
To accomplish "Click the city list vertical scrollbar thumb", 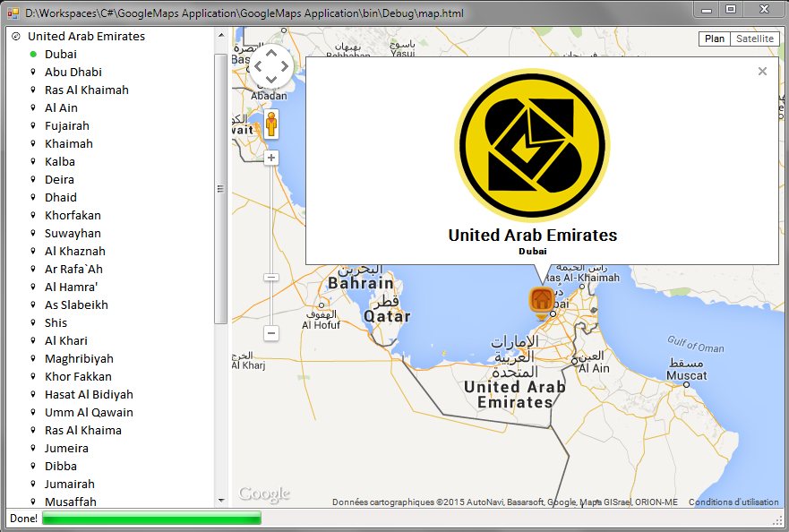I will coord(220,189).
